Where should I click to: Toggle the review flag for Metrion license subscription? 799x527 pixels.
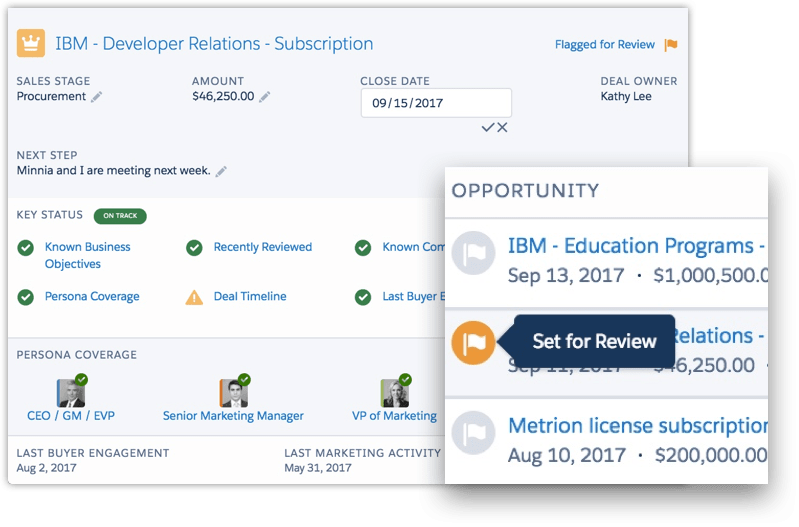pos(473,433)
